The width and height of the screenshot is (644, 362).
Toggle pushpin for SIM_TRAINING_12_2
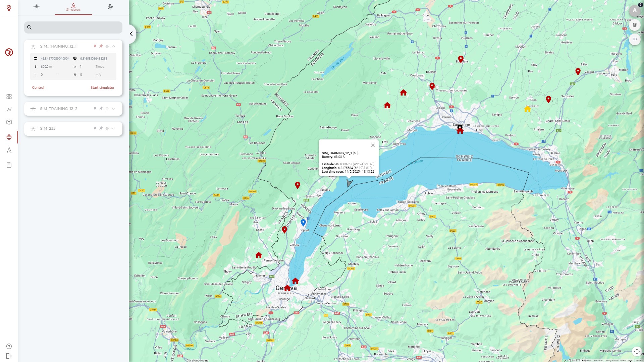click(x=101, y=109)
